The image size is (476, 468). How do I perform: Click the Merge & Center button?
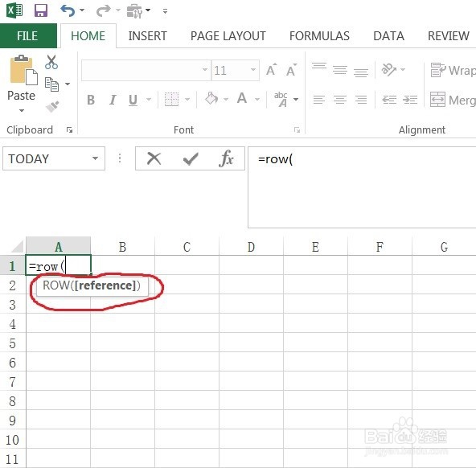[x=453, y=100]
